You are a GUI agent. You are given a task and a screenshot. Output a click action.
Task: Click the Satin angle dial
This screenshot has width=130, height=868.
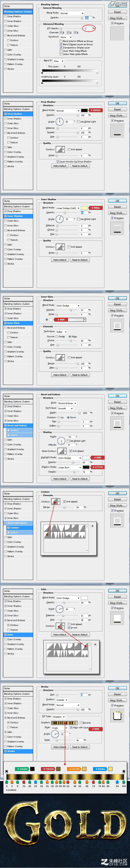click(60, 609)
